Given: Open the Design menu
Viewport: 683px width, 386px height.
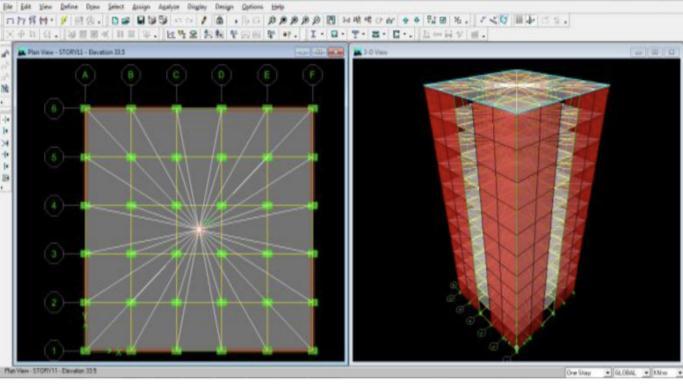Looking at the screenshot, I should click(x=224, y=7).
